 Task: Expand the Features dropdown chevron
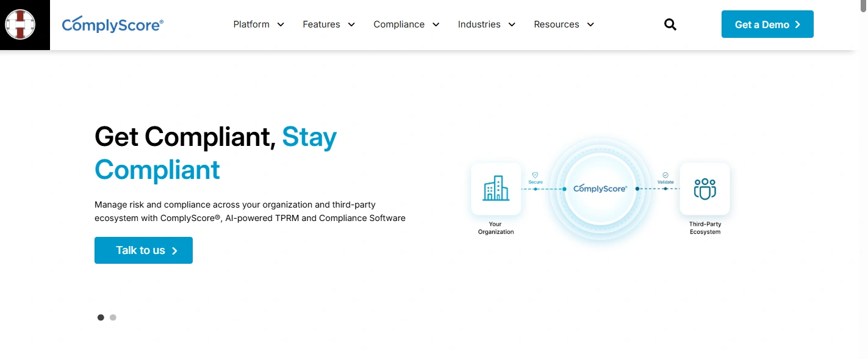(x=351, y=24)
